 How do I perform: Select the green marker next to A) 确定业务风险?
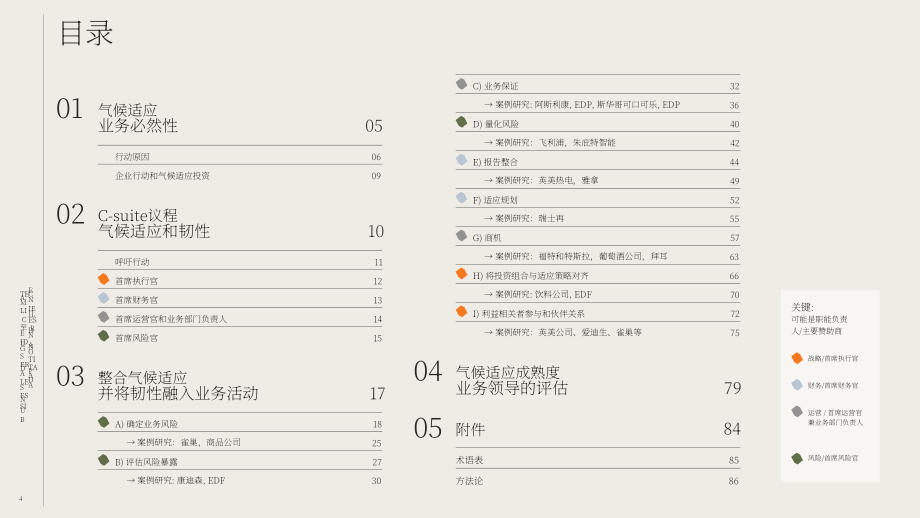[x=104, y=422]
